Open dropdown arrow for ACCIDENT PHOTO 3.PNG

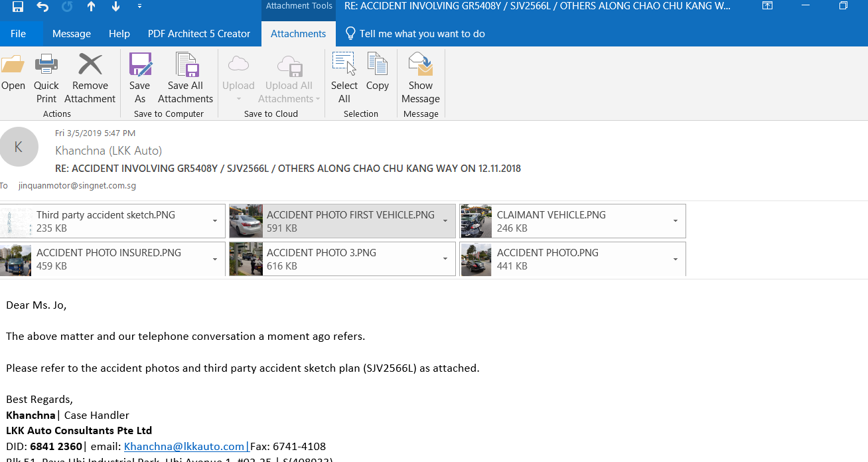click(445, 259)
